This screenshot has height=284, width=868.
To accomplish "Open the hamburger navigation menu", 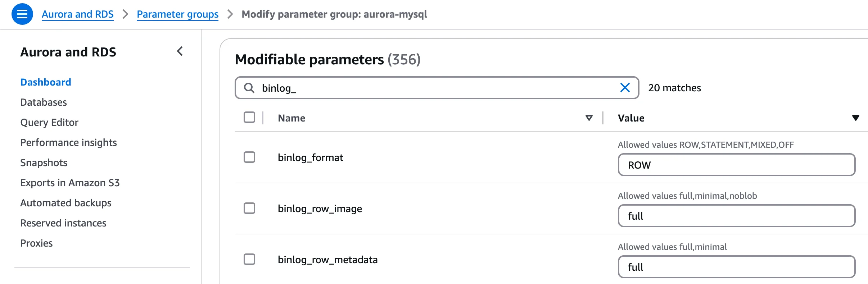I will (22, 14).
